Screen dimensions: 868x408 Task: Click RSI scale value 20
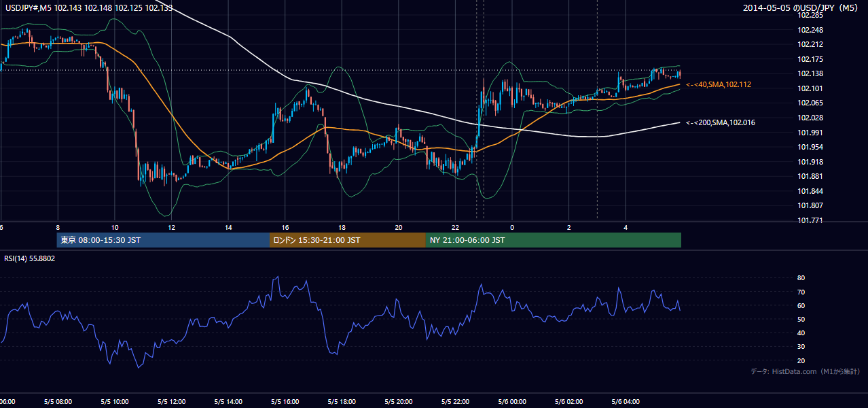click(x=801, y=360)
